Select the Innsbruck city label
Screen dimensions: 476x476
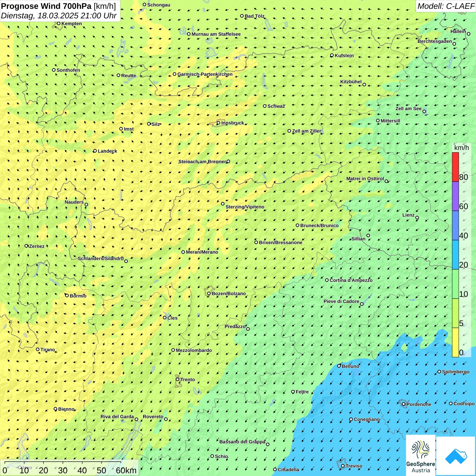pos(233,123)
